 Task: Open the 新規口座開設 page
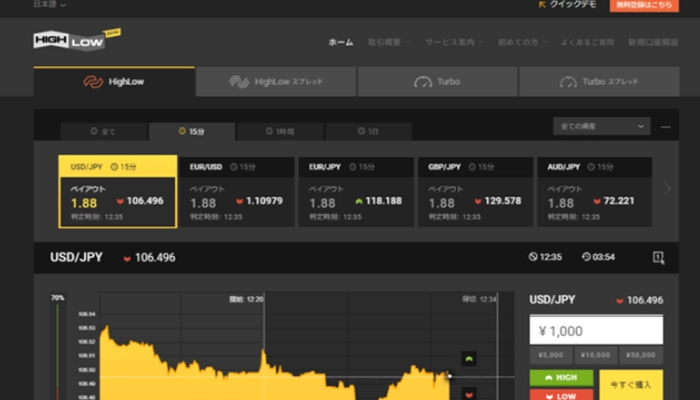click(x=653, y=42)
